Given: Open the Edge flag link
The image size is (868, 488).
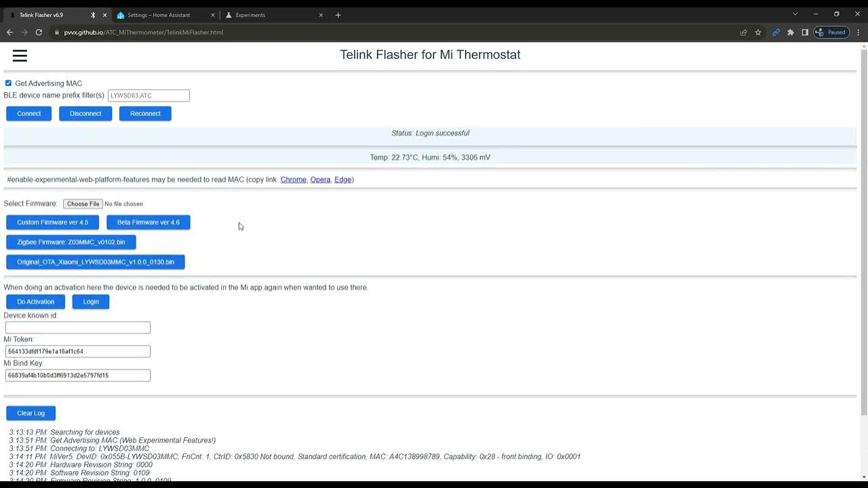Looking at the screenshot, I should point(343,180).
